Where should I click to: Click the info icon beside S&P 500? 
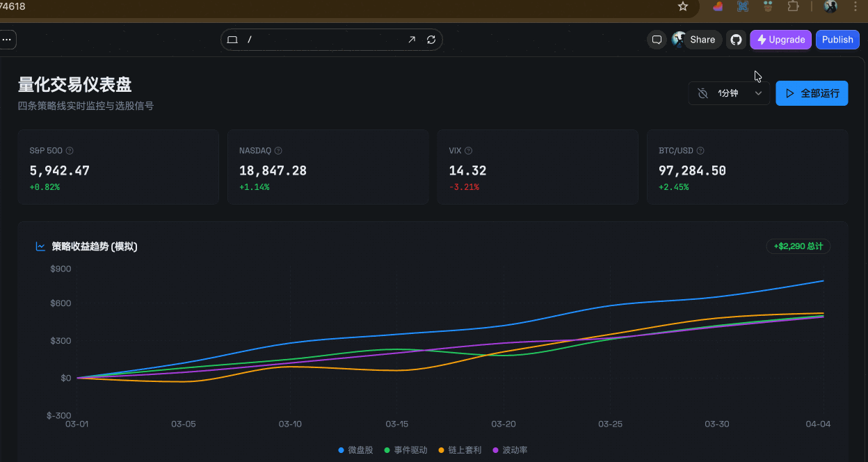[70, 150]
